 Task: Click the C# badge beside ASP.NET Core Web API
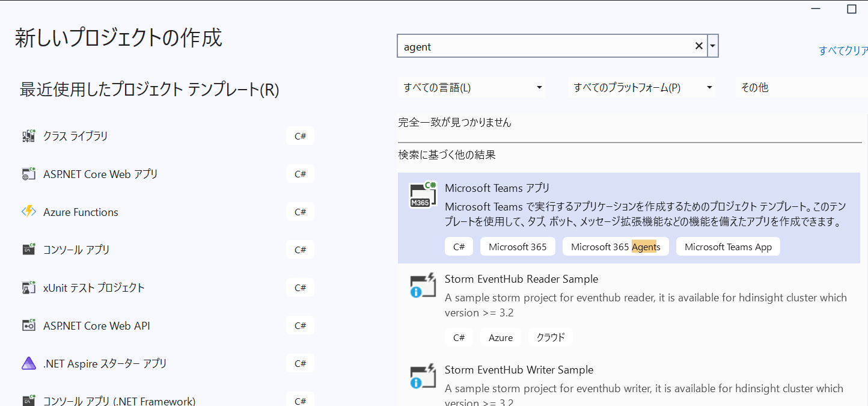[300, 325]
